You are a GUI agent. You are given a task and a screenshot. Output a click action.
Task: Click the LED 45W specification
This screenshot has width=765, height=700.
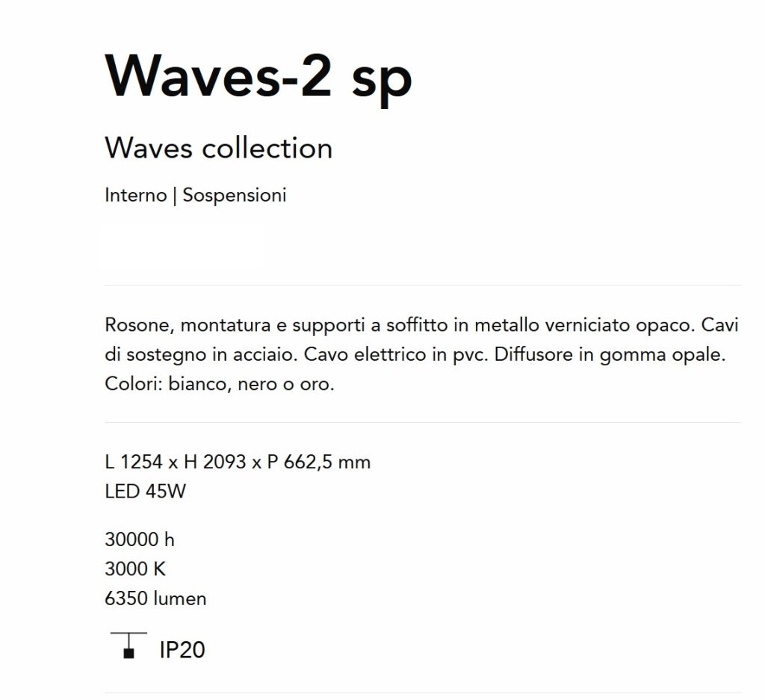(146, 492)
